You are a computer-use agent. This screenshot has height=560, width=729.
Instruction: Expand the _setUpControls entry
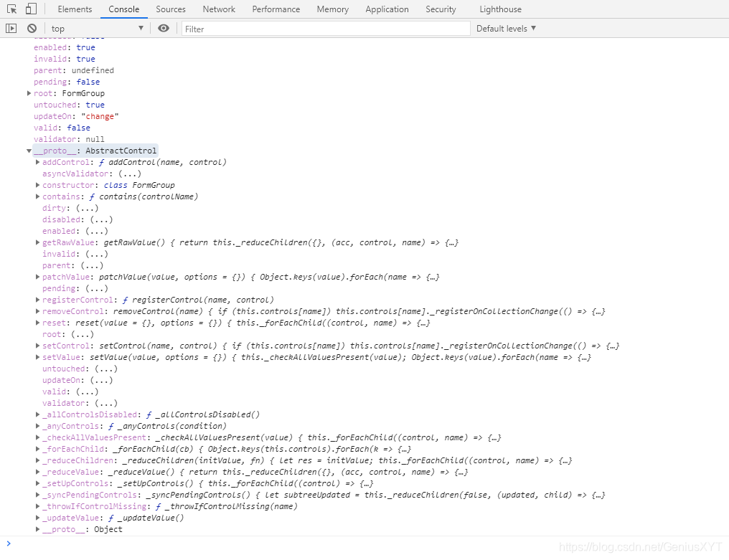(x=37, y=483)
